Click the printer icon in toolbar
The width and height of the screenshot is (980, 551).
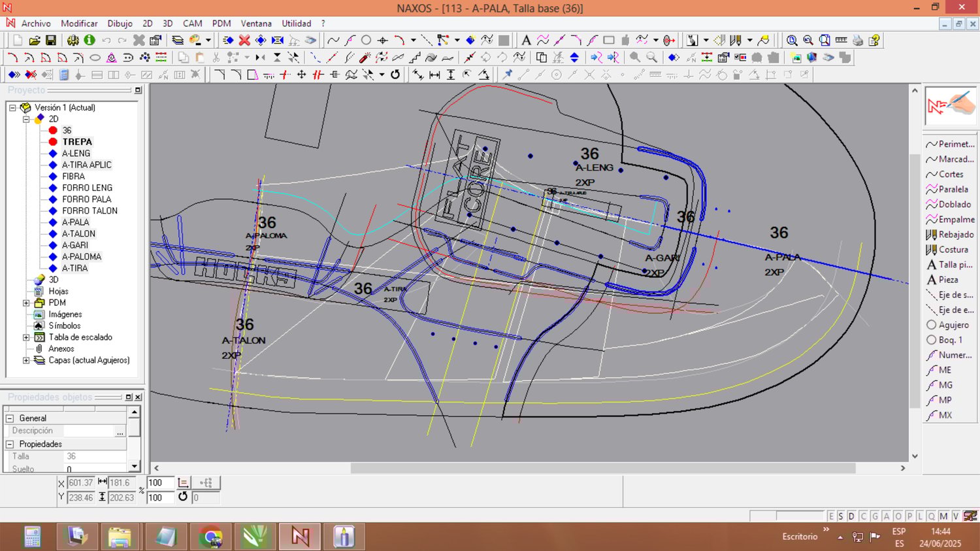click(858, 41)
